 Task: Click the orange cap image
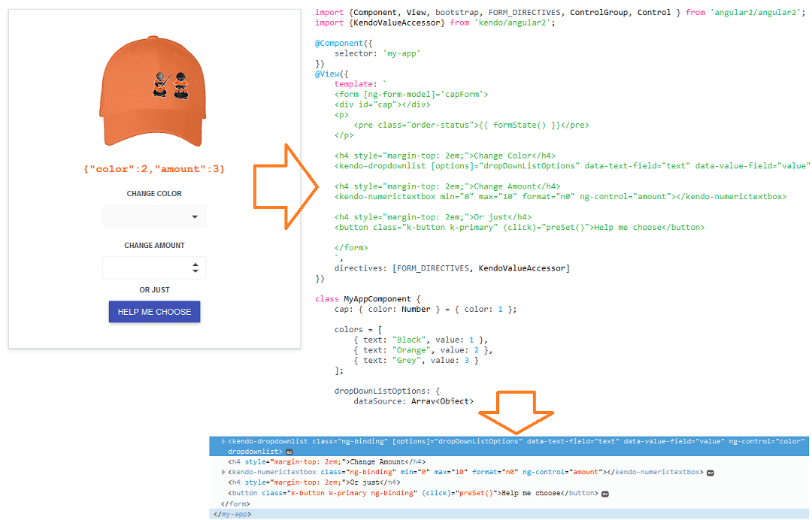point(153,92)
